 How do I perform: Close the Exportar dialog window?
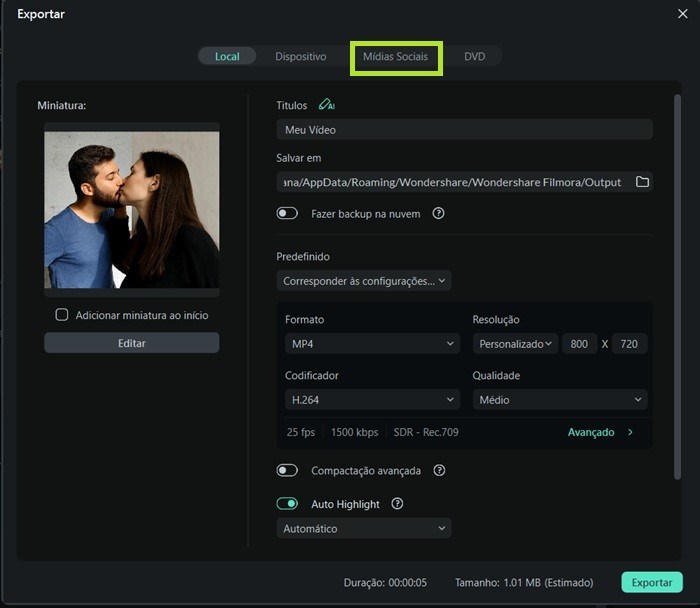682,14
